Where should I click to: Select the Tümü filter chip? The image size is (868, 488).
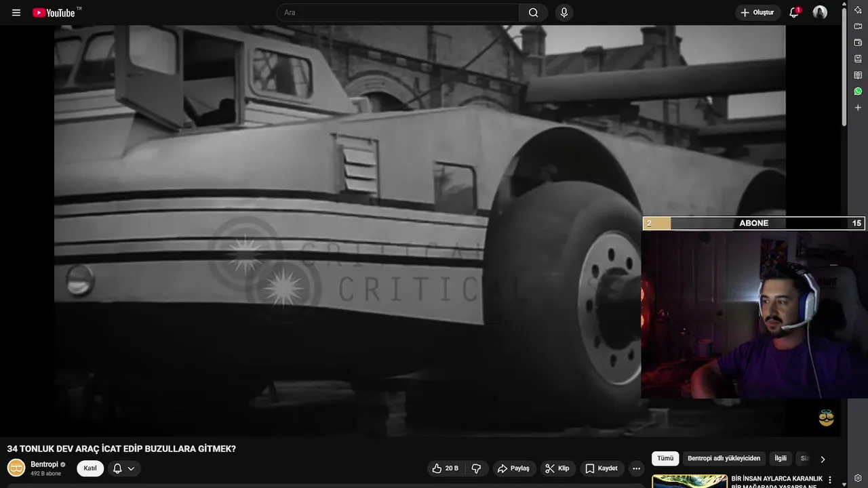point(665,458)
